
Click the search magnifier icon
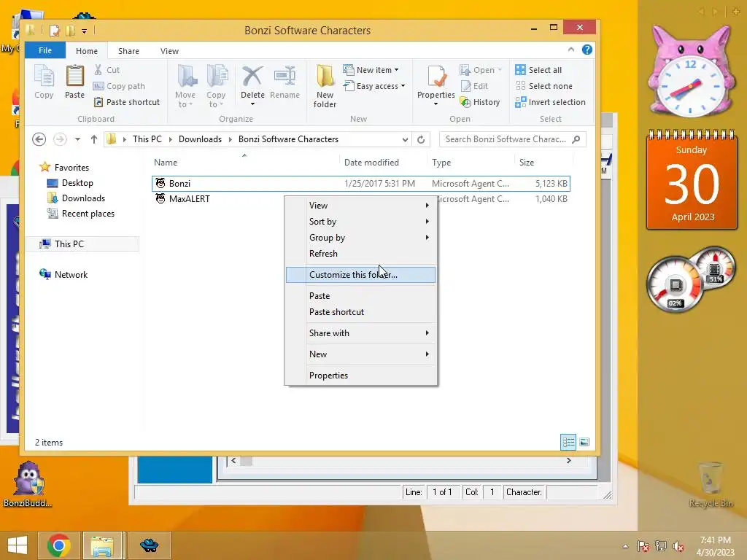(576, 139)
